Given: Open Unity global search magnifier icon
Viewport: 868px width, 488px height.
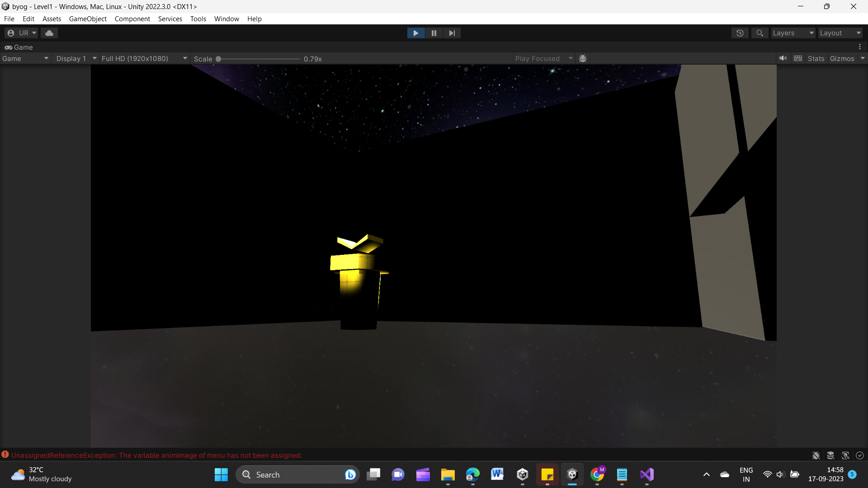Looking at the screenshot, I should click(x=759, y=33).
